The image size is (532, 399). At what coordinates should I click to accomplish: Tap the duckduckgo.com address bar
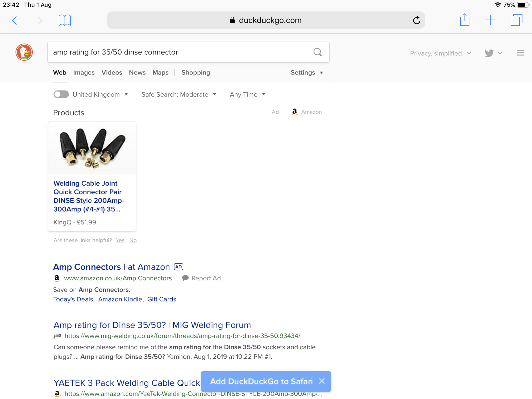266,20
